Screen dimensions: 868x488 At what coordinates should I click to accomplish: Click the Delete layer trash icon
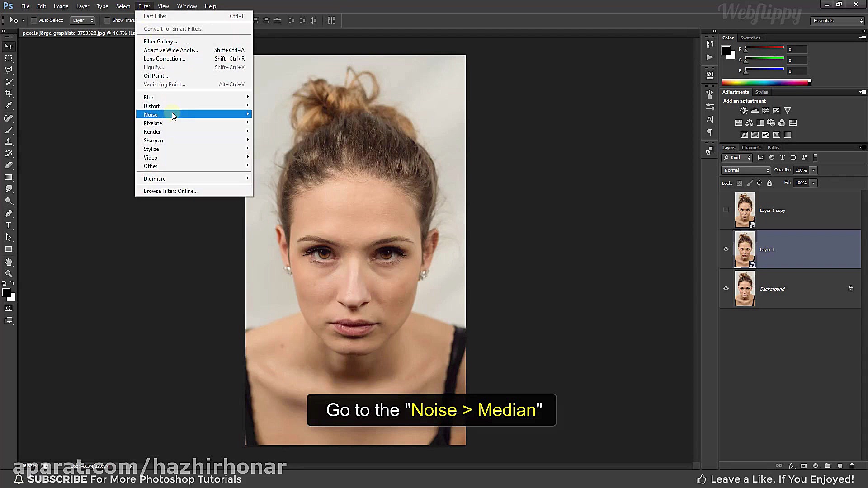[852, 466]
